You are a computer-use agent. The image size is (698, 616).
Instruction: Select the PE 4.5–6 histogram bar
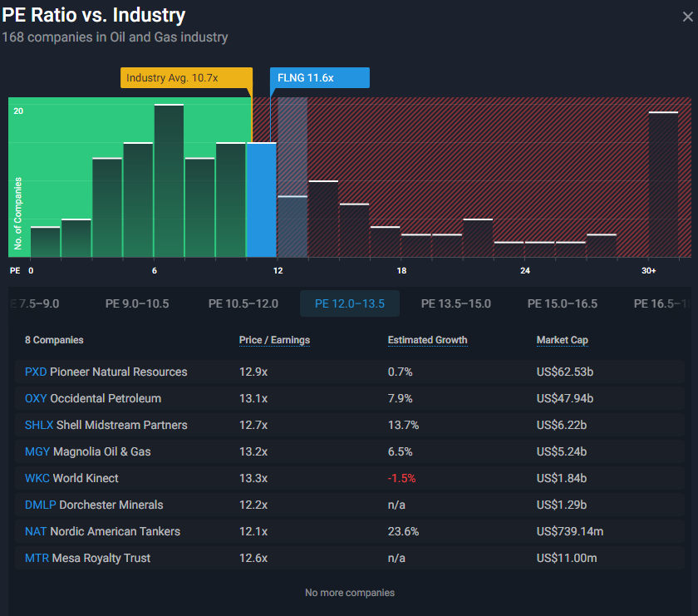click(x=138, y=200)
